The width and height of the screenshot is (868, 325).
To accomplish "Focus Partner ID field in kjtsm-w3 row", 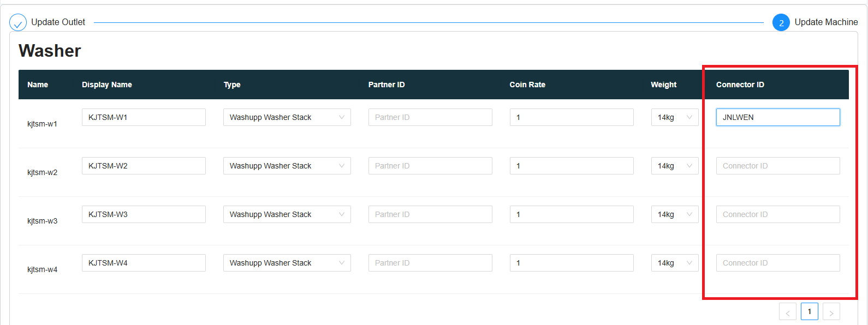I will (430, 214).
